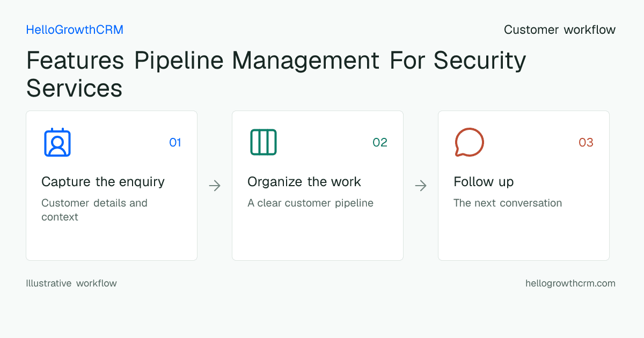Click the chat bubble icon in the Follow up card

click(470, 142)
